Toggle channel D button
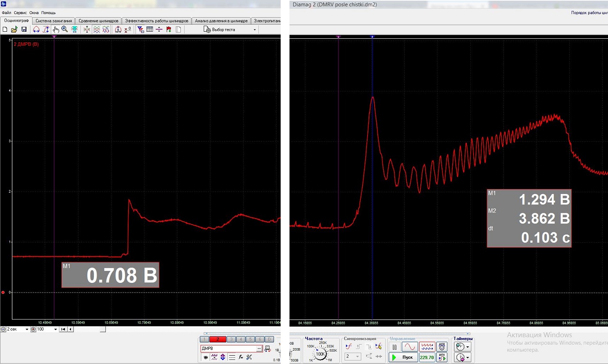This screenshot has height=364, width=608. (269, 339)
